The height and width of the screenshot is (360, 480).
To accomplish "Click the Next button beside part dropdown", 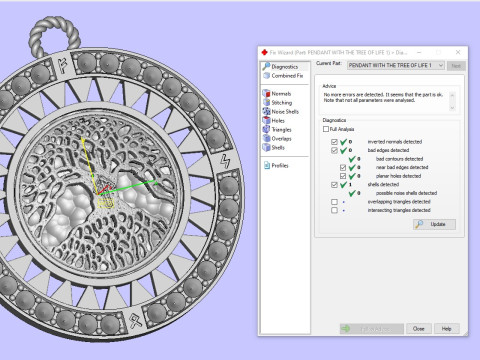I will (456, 66).
